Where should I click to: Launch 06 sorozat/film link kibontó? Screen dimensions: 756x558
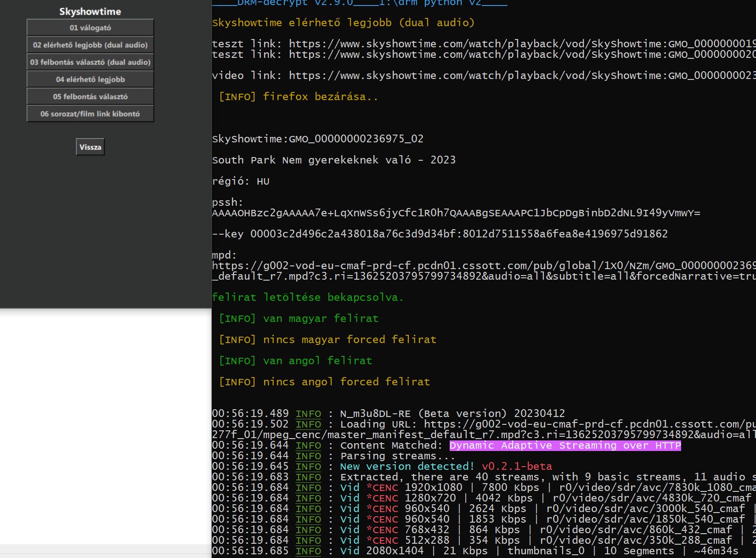90,114
